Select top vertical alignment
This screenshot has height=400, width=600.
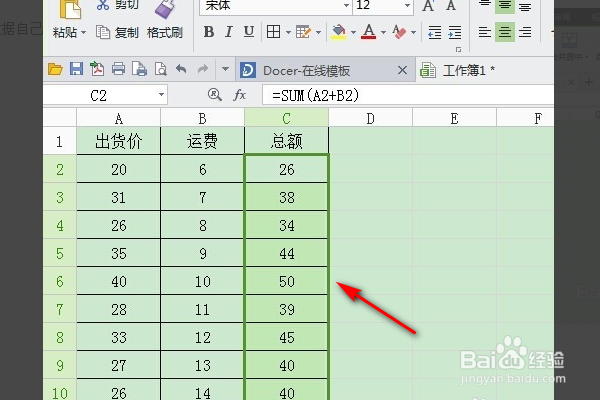484,5
